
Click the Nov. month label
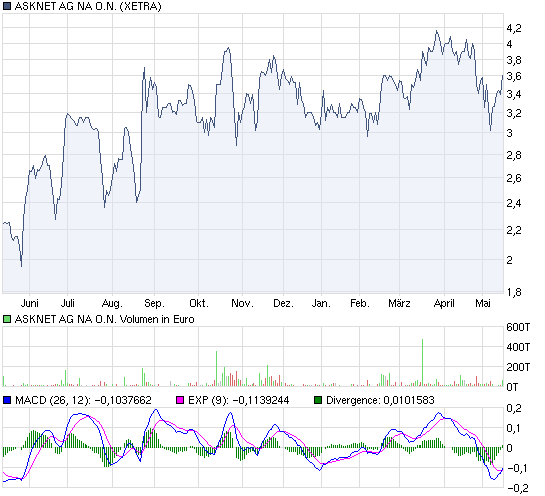(x=242, y=303)
